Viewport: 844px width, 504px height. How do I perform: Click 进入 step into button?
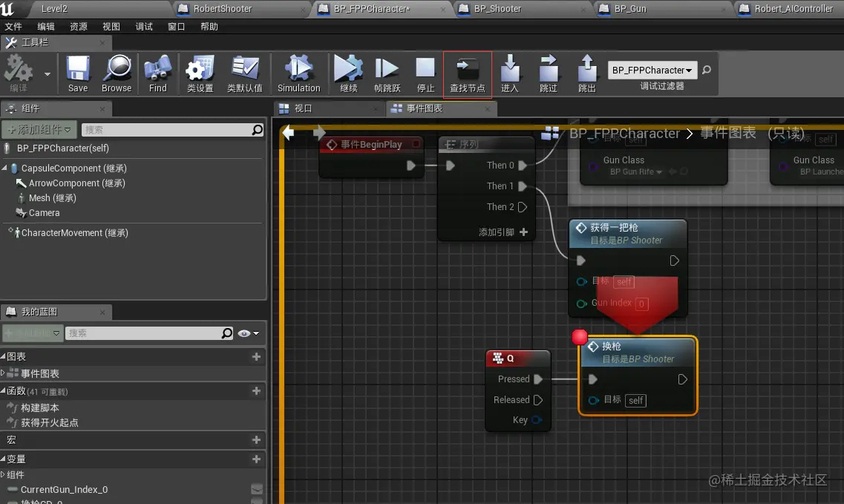point(509,73)
